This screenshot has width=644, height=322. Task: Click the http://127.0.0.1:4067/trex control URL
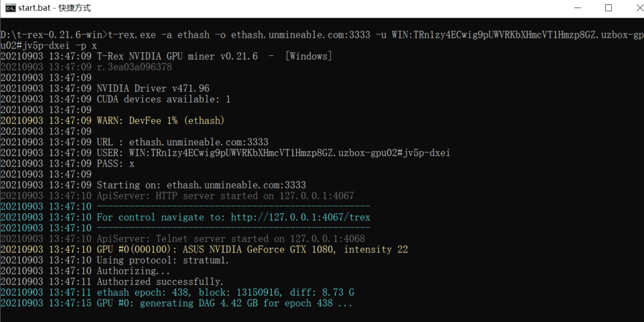point(301,218)
